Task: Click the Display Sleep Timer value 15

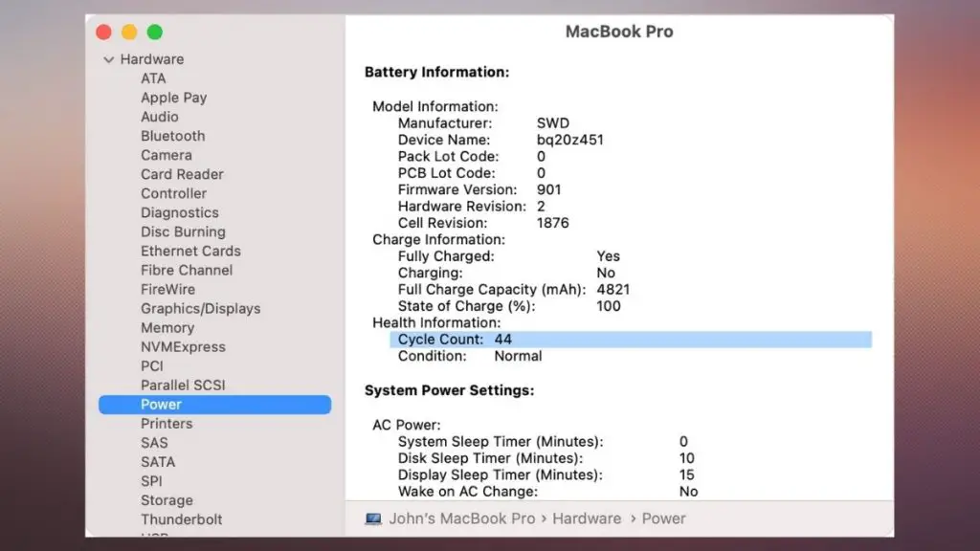Action: coord(687,474)
